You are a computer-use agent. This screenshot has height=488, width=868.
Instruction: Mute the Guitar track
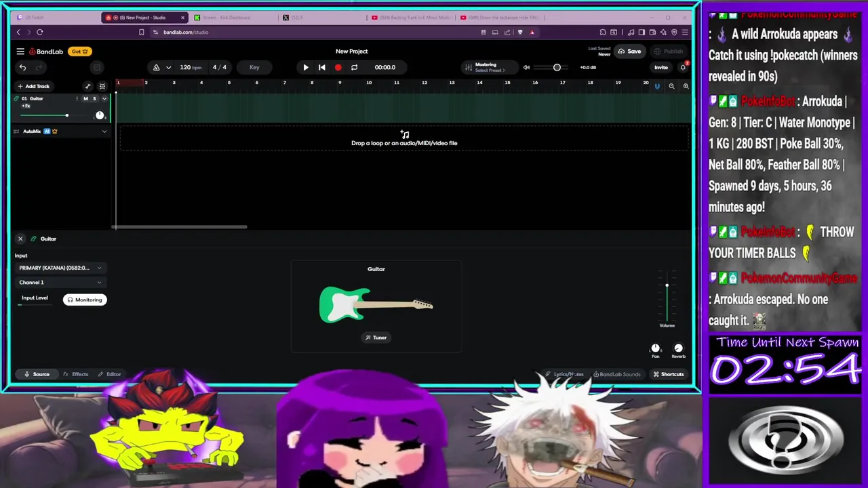click(85, 99)
